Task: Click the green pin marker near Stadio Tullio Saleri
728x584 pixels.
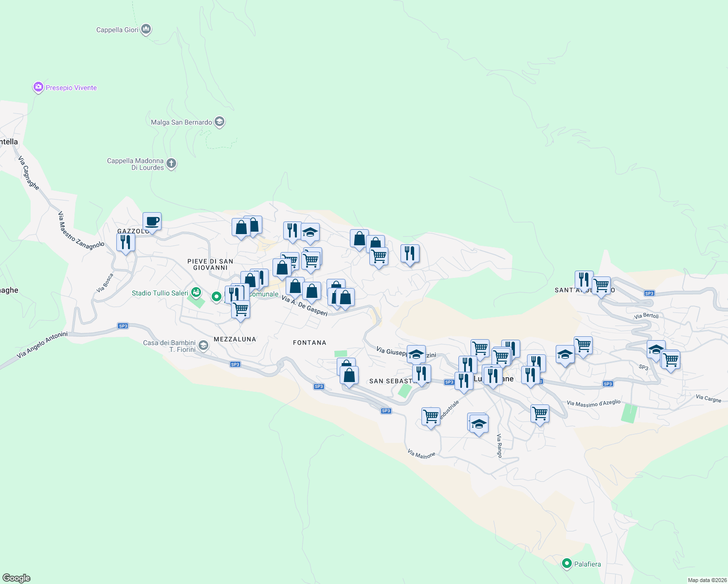Action: 217,296
